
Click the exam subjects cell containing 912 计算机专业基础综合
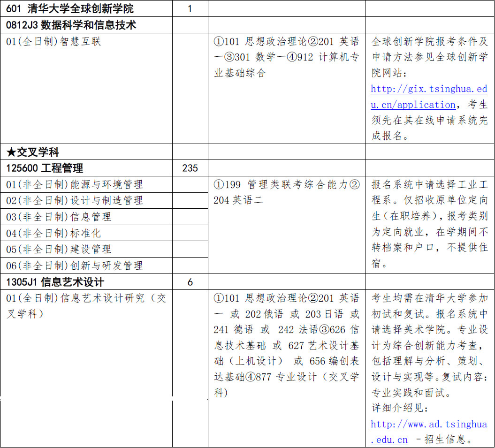(x=286, y=57)
